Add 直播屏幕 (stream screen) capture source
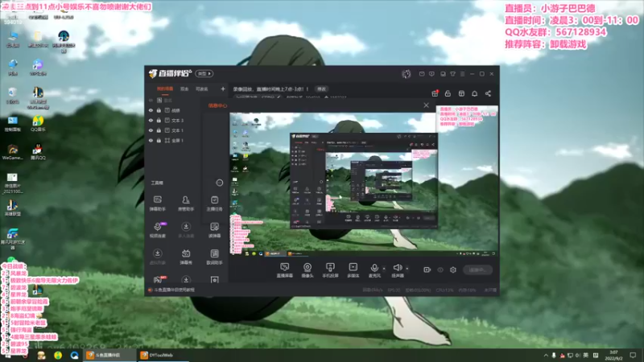The image size is (644, 362). pyautogui.click(x=285, y=270)
